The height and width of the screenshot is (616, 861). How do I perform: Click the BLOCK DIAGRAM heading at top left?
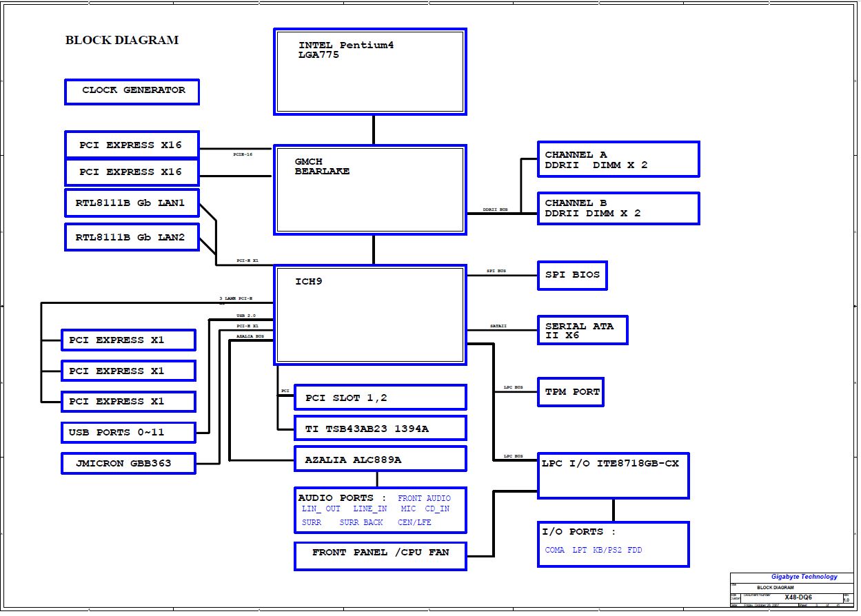(122, 40)
